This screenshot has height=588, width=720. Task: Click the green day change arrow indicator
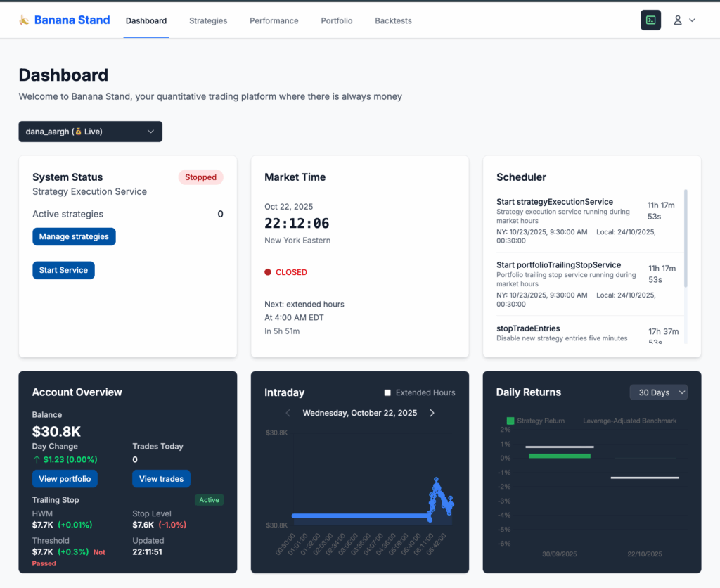pyautogui.click(x=37, y=459)
